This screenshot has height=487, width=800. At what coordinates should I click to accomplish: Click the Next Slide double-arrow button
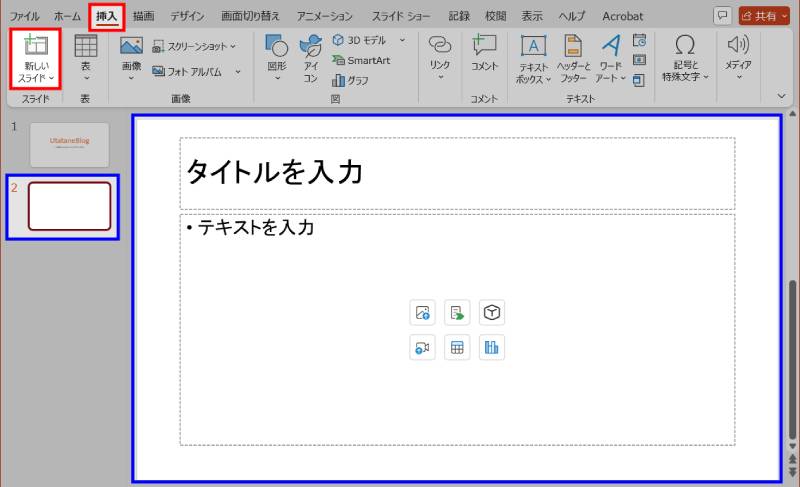[792, 472]
